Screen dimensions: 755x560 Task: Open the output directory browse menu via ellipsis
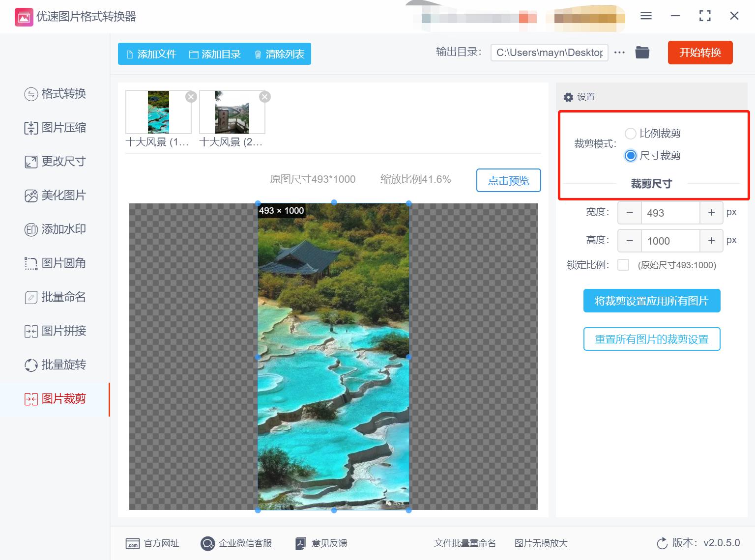point(619,53)
